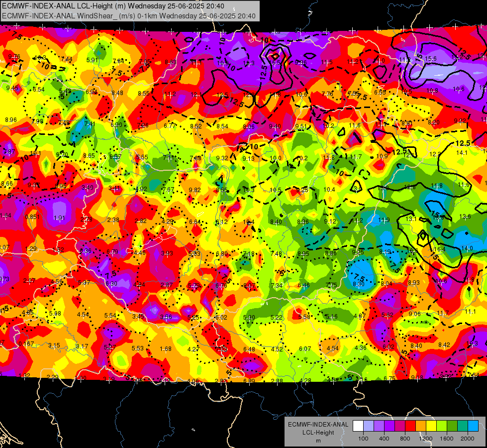487x448 pixels.
Task: Select the legend tick label '100'
Action: pyautogui.click(x=363, y=439)
